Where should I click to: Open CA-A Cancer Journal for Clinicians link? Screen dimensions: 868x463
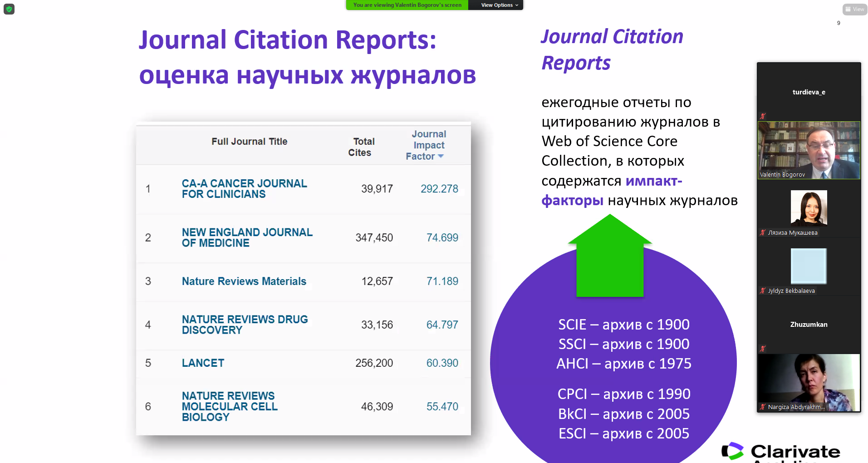pyautogui.click(x=244, y=189)
